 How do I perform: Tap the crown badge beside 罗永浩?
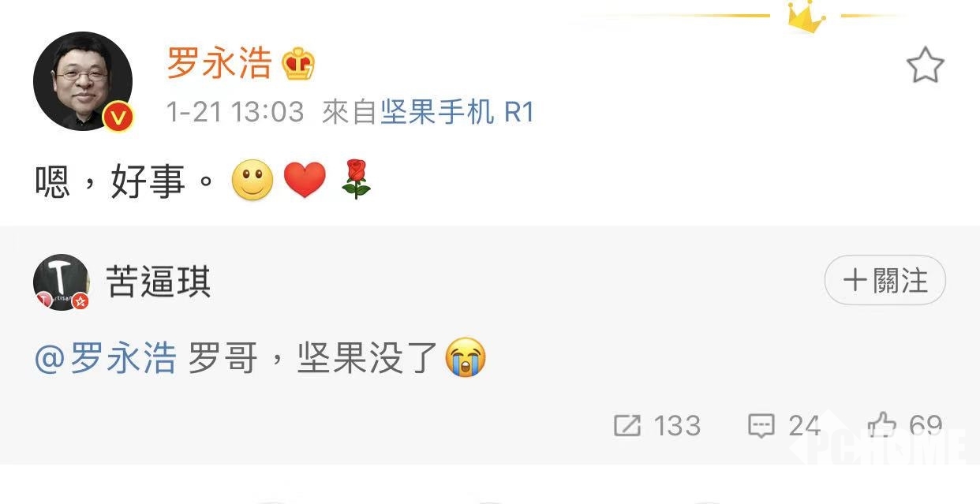coord(298,64)
